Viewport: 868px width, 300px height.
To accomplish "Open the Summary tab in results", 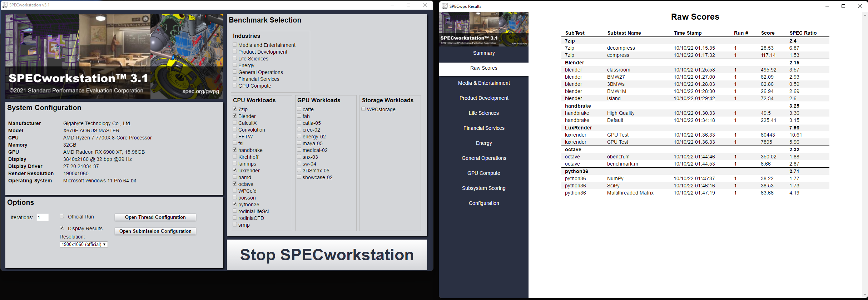I will pos(483,53).
